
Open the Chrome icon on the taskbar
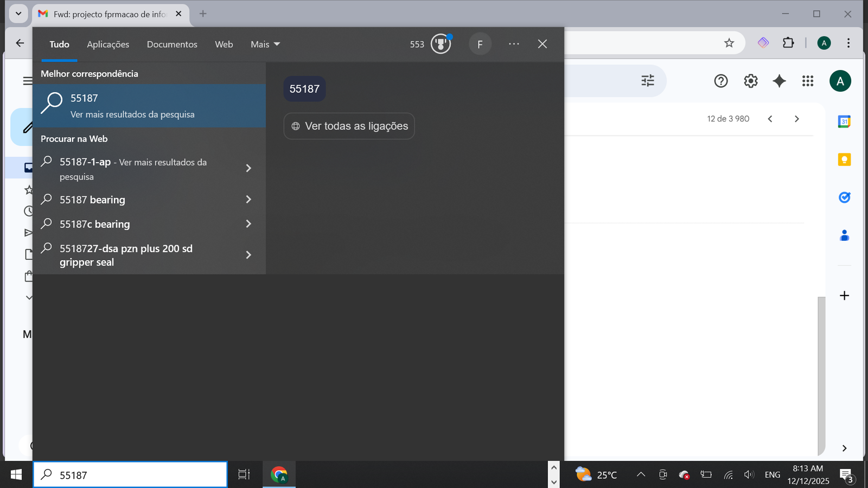coord(279,475)
